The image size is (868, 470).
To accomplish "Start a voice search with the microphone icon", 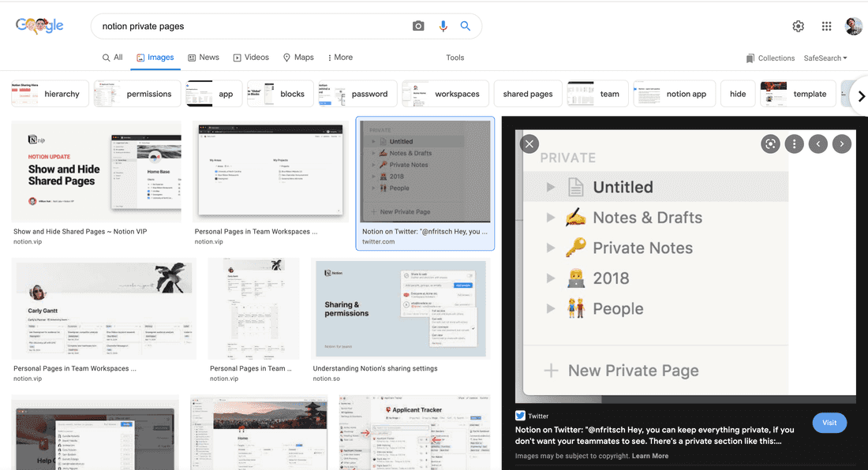I will (x=443, y=26).
